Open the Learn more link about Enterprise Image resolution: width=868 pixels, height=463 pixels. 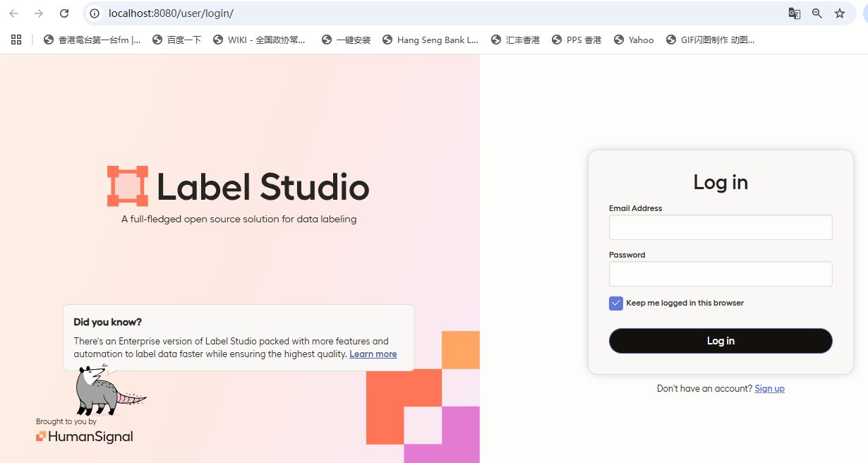click(x=373, y=354)
